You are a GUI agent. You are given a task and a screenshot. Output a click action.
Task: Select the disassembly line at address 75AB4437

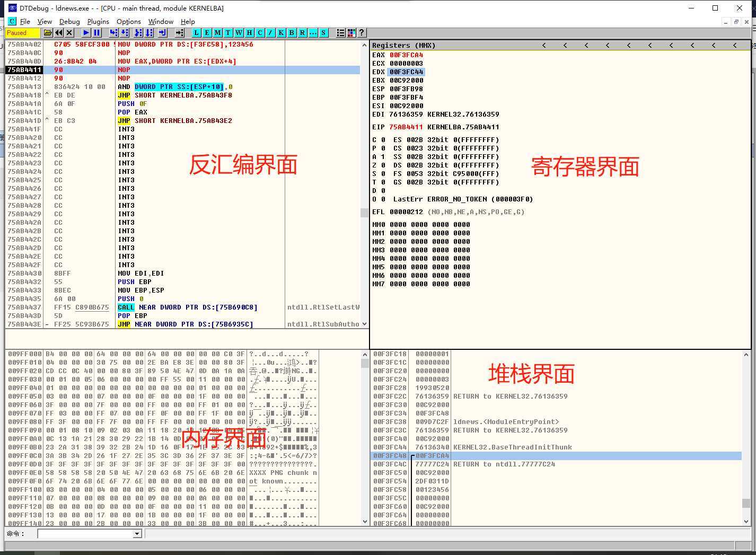click(x=183, y=307)
